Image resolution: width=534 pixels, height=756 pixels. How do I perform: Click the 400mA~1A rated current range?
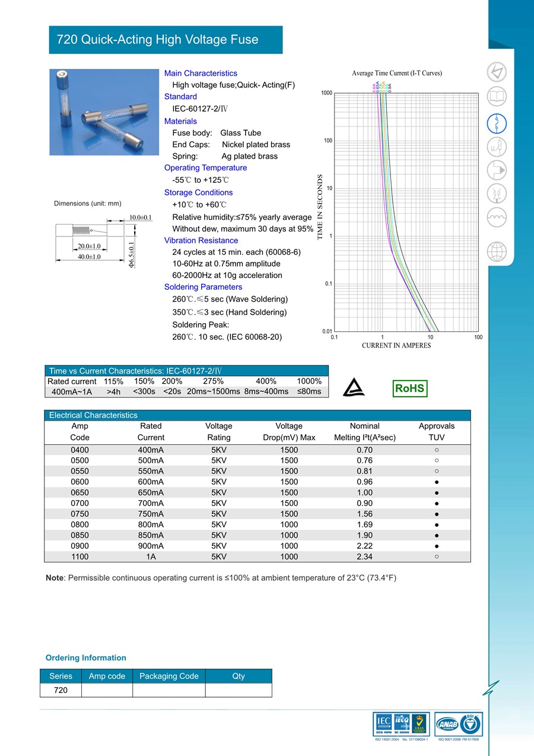72,392
